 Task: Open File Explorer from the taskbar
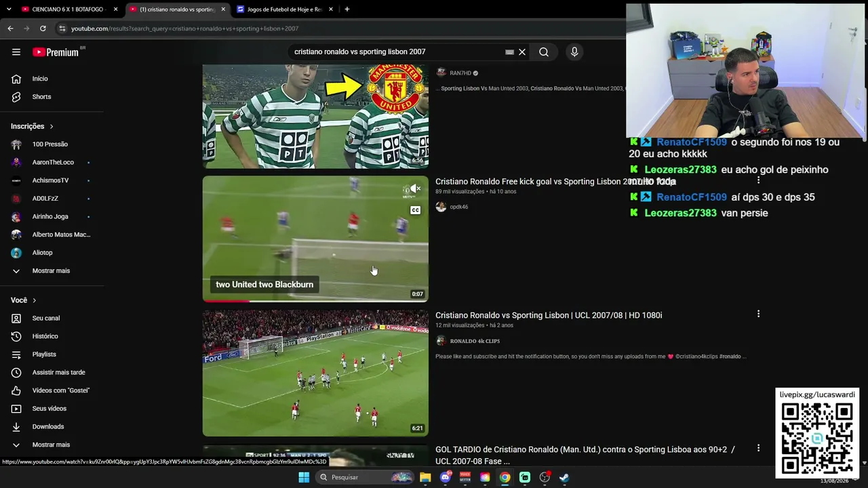425,477
